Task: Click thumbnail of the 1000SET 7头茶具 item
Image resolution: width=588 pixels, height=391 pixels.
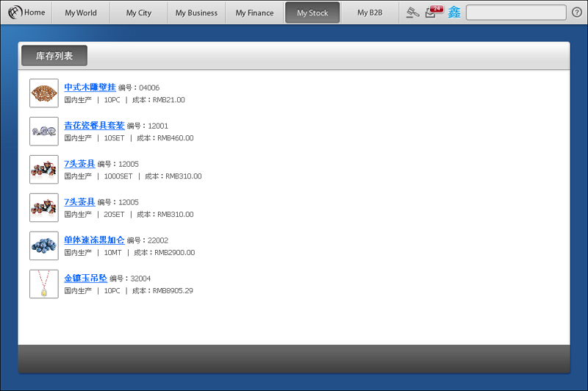Action: click(x=44, y=170)
